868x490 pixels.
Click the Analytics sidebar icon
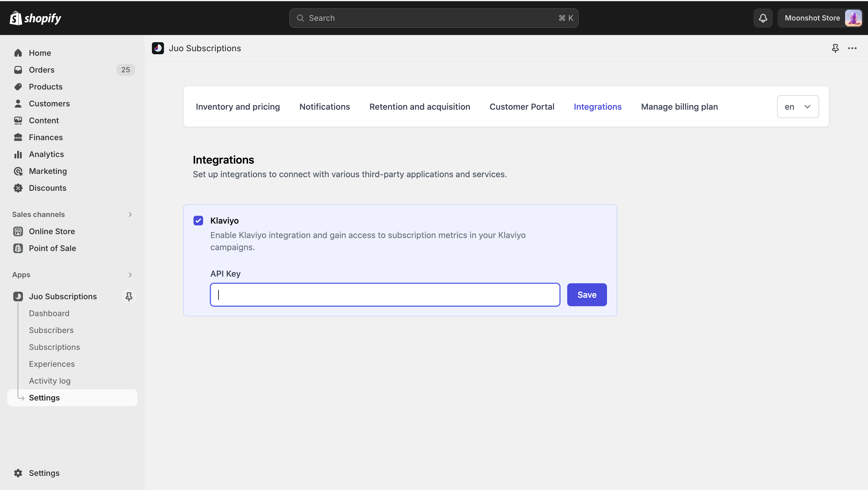[18, 154]
